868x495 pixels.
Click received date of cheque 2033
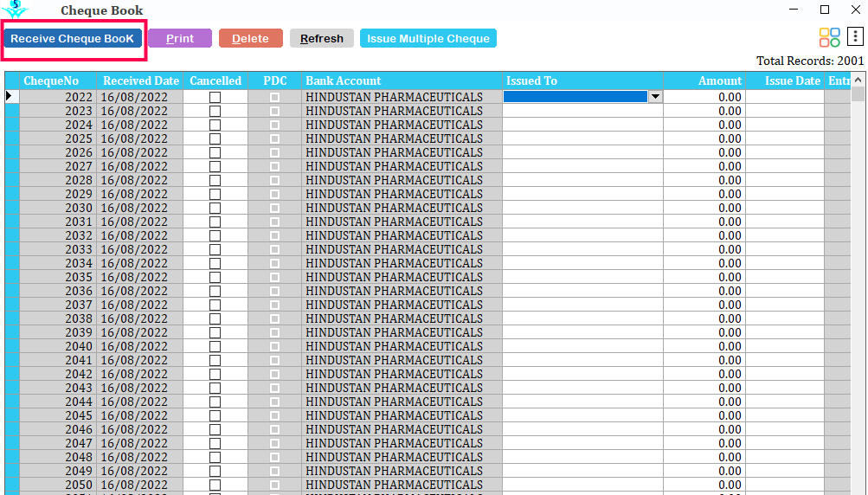pyautogui.click(x=140, y=250)
